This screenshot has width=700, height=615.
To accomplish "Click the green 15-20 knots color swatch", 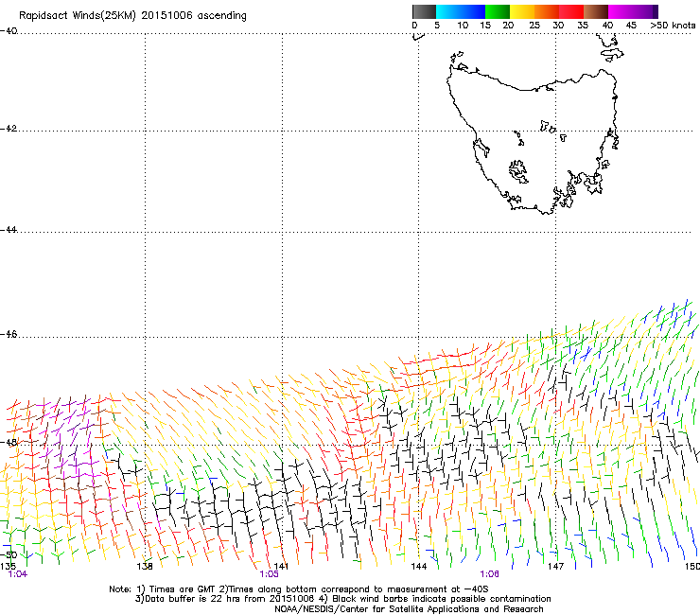I will [x=498, y=11].
